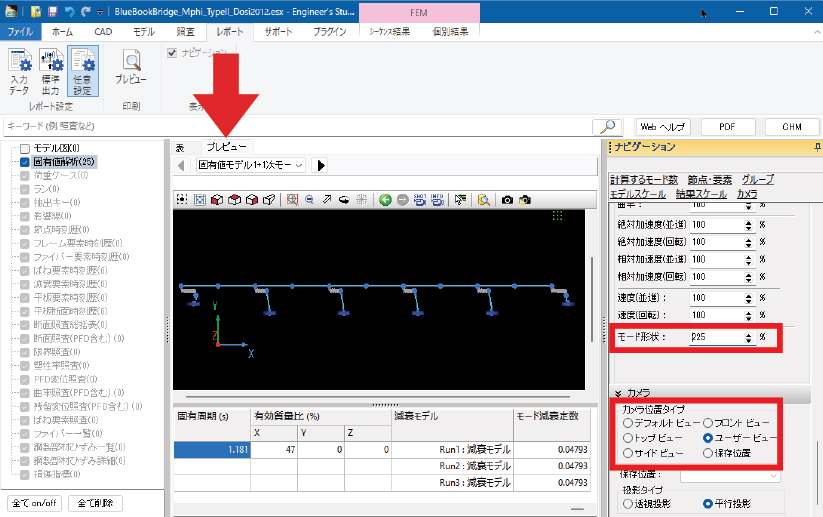Select デフォルトビュー camera radio button
The image size is (823, 517).
coord(628,423)
